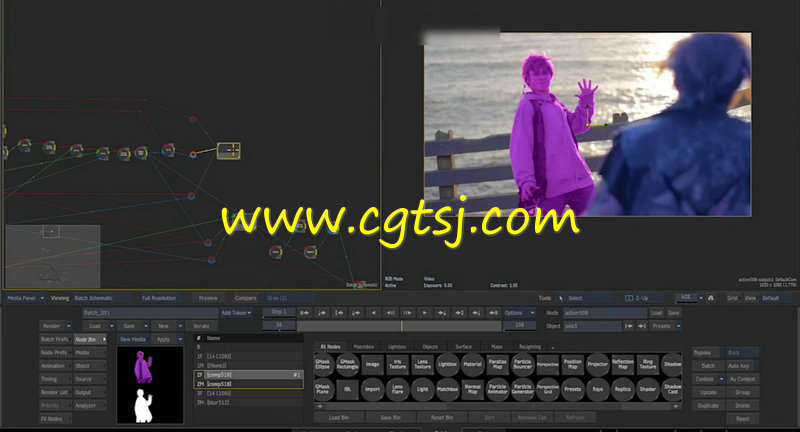Viewport: 800px width, 432px height.
Task: Switch to the Relighting tab
Action: (x=530, y=347)
